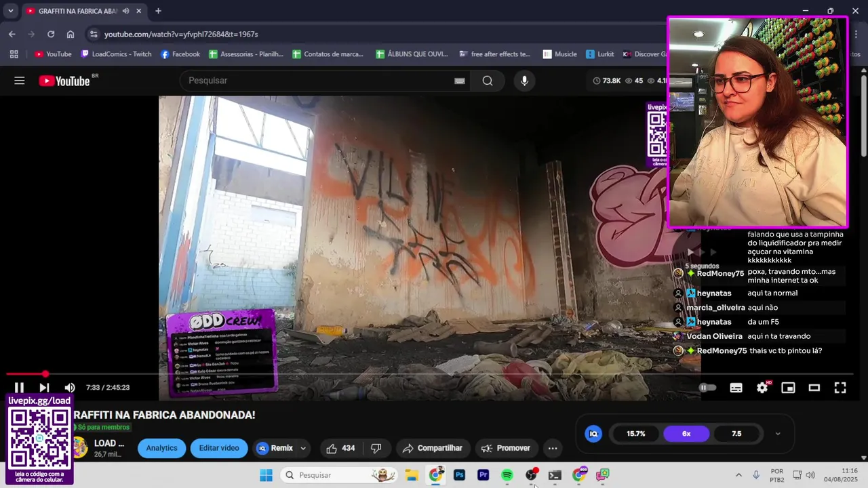Open the YouTube bookmark
This screenshot has height=488, width=868.
(x=53, y=54)
